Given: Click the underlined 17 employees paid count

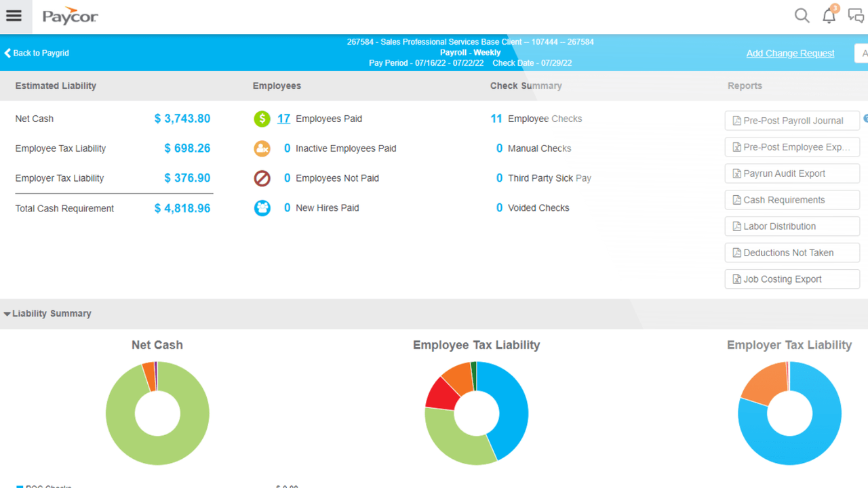Looking at the screenshot, I should 285,119.
